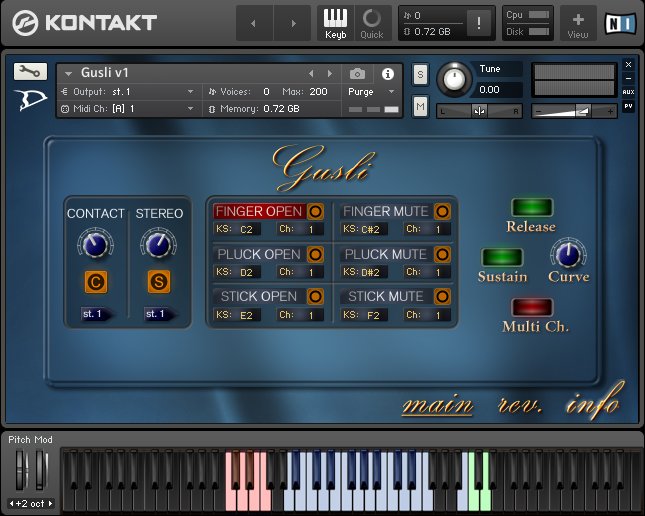Select the FINGER MUTE articulation
Screen dimensions: 645x516
pos(386,212)
